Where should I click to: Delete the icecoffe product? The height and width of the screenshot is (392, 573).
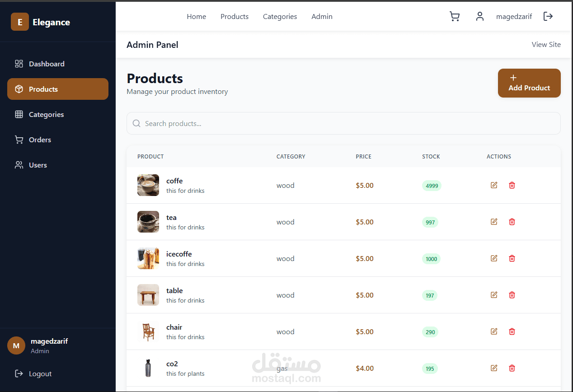[512, 258]
